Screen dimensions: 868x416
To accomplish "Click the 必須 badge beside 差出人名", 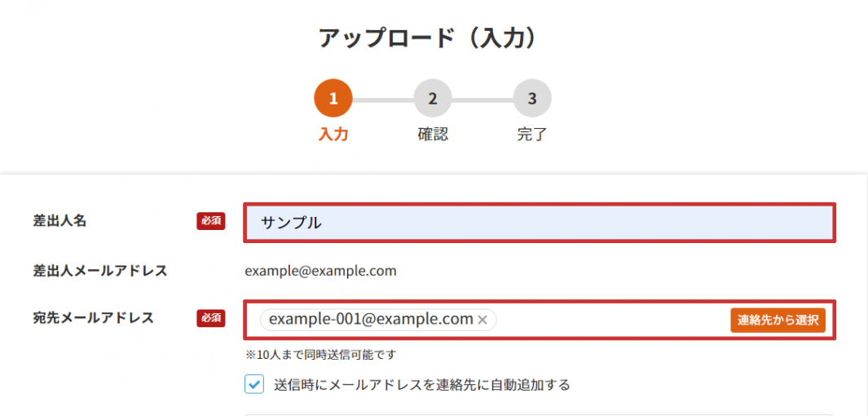I will point(210,220).
